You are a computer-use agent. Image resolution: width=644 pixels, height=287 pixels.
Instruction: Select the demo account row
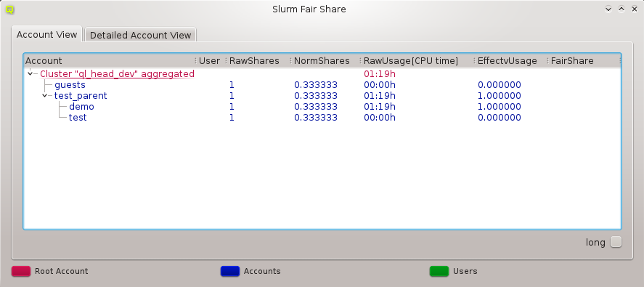point(322,107)
